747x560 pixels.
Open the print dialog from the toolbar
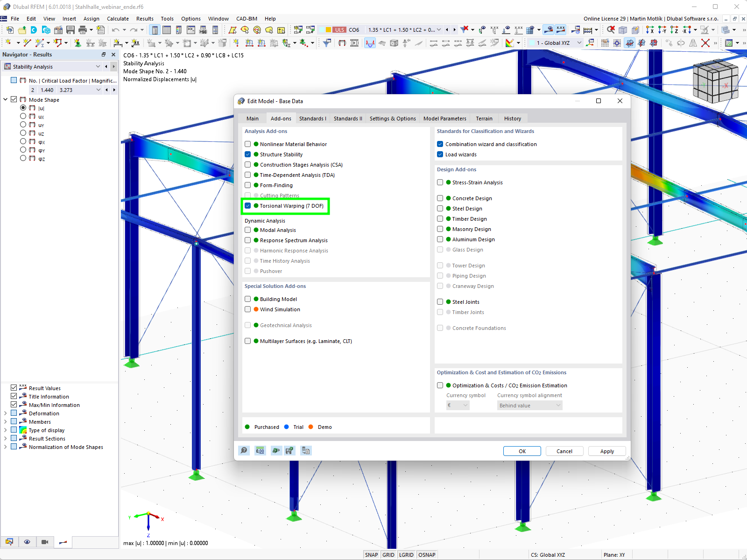click(x=83, y=29)
